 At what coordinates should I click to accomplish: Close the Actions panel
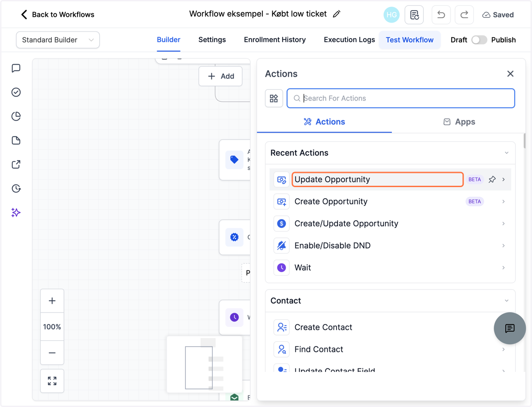pyautogui.click(x=510, y=74)
